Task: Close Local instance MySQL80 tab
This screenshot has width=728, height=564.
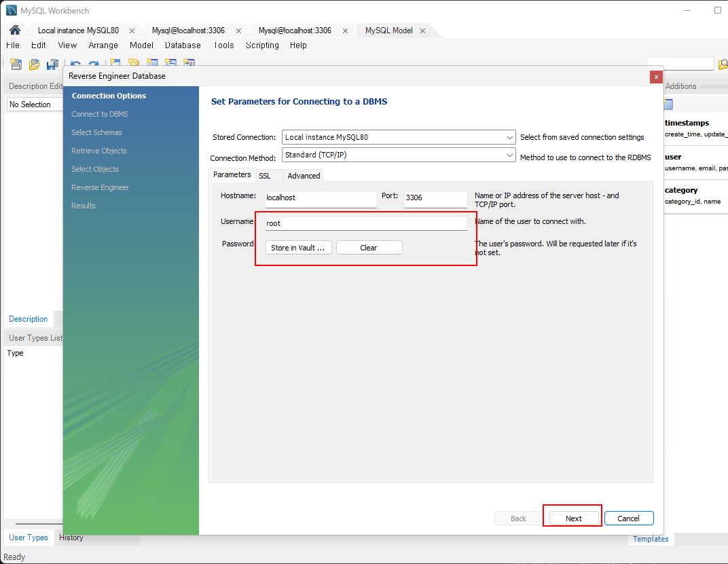Action: pyautogui.click(x=132, y=31)
